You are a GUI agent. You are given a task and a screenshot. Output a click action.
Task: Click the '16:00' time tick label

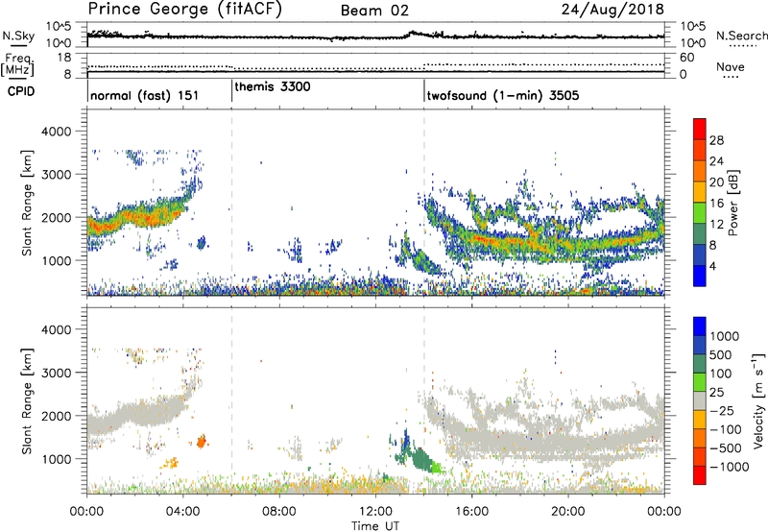pyautogui.click(x=471, y=512)
